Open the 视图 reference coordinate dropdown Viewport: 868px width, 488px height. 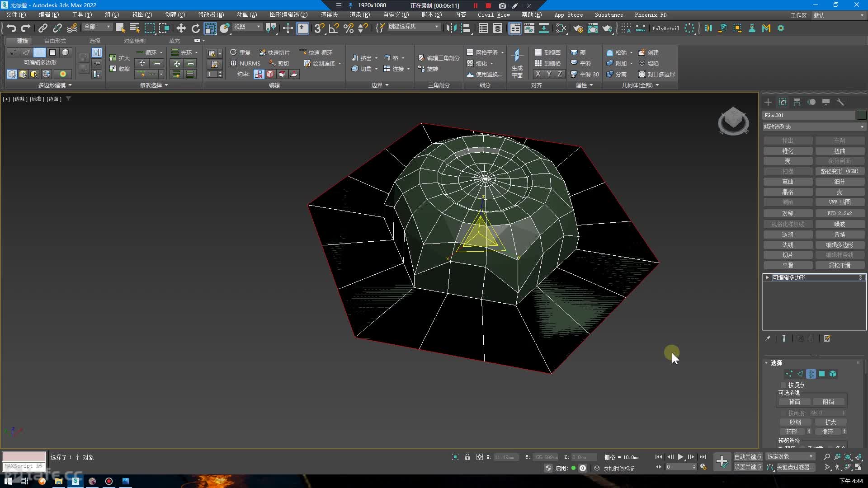247,27
